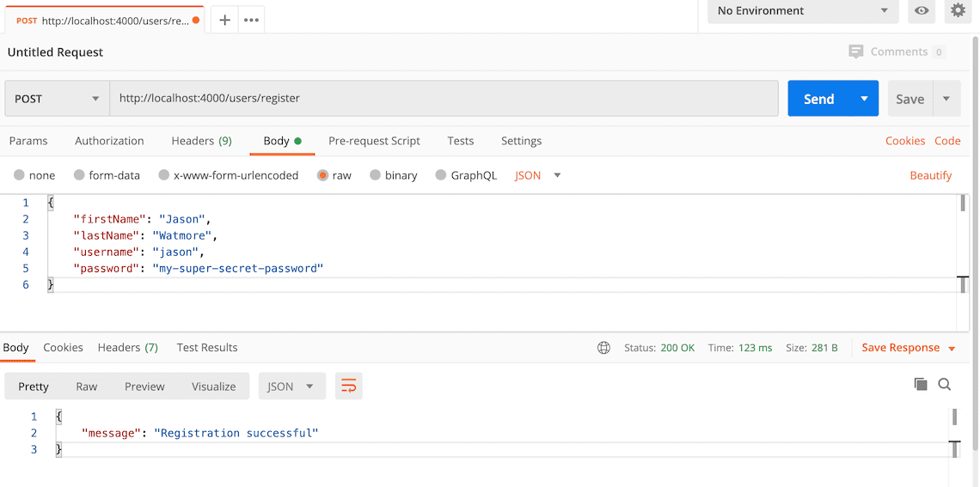Open the response Headers (7) tab
The image size is (980, 487).
click(x=128, y=348)
